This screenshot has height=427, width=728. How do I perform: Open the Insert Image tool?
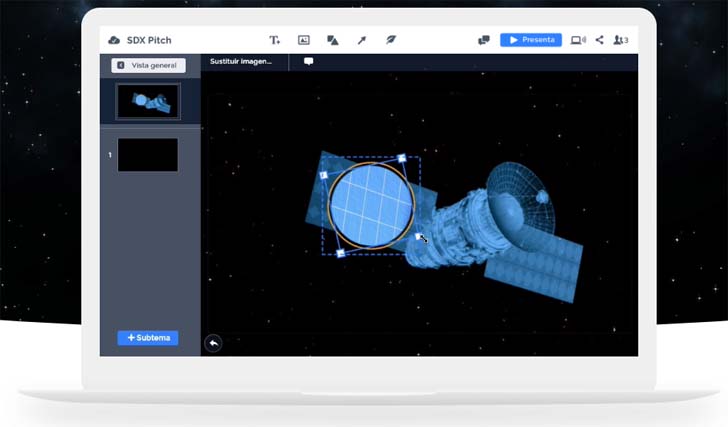point(304,40)
